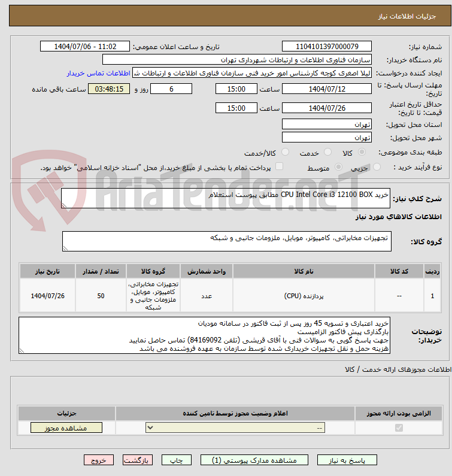The height and width of the screenshot is (476, 452).
Task: Open the اطلاعات تماس خریدار link
Action: click(x=98, y=73)
